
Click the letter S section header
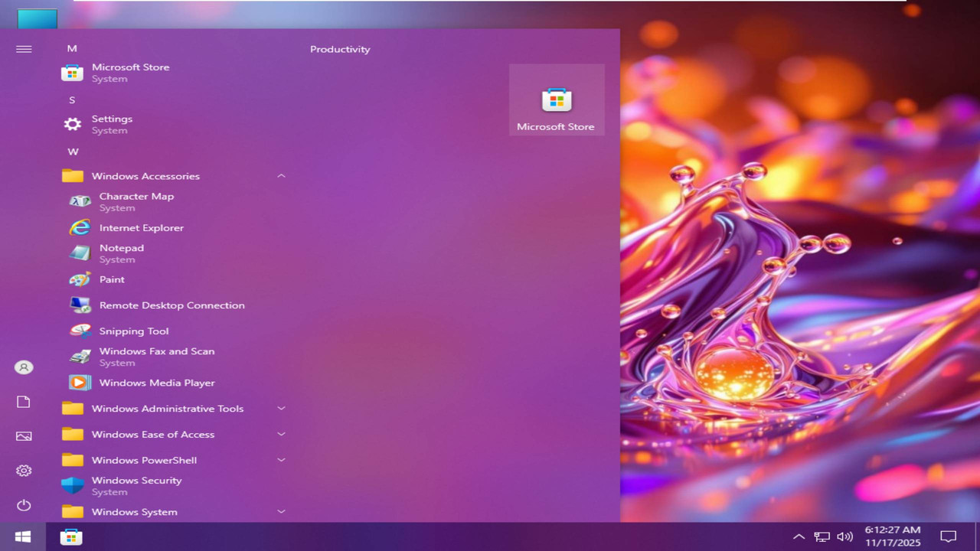72,99
